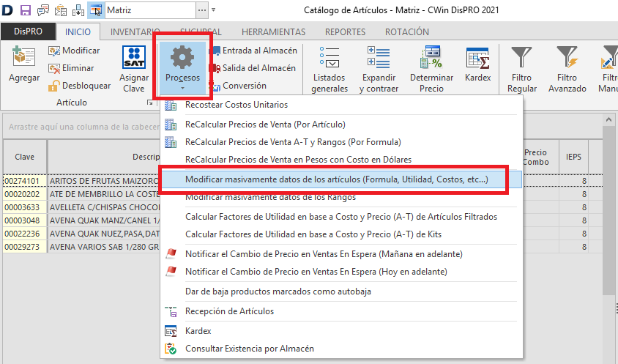This screenshot has width=618, height=364.
Task: Expand the Artículo group dialog launcher
Action: pyautogui.click(x=150, y=103)
